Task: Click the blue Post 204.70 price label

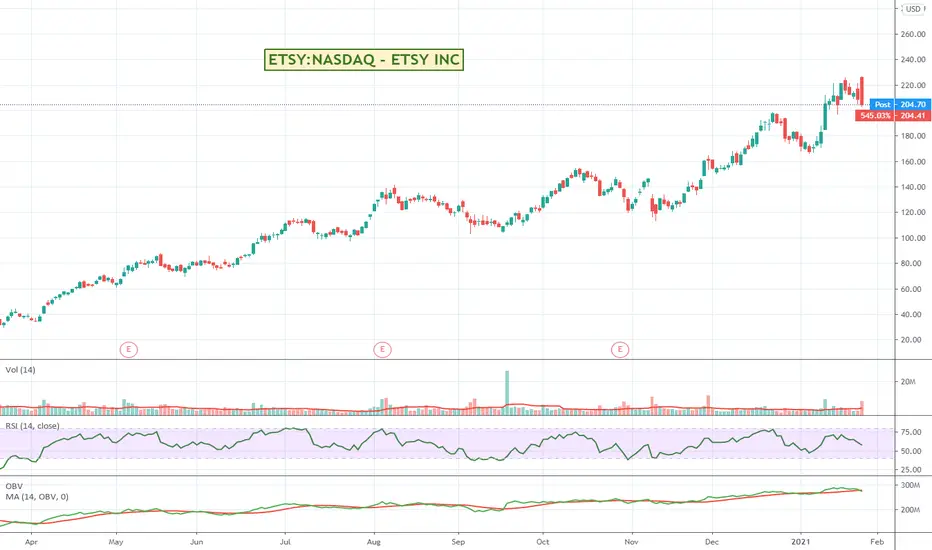Action: point(900,104)
